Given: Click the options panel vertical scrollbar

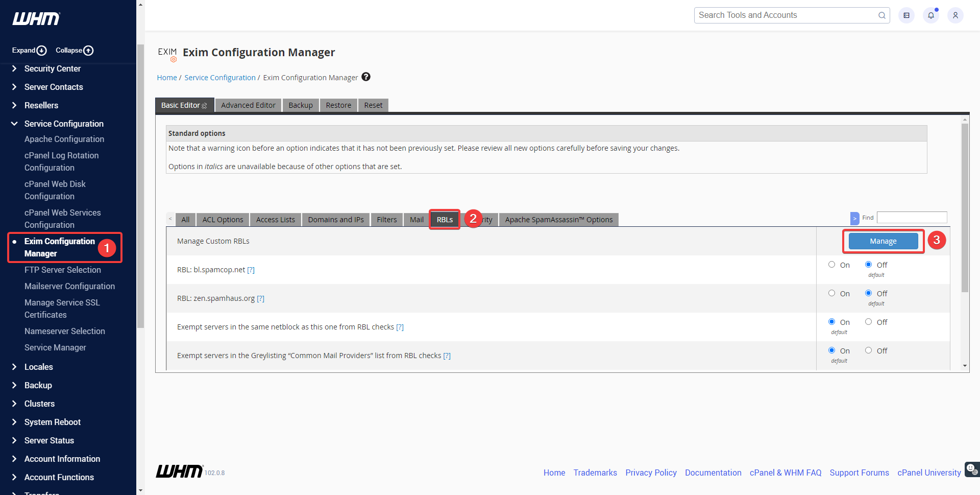Looking at the screenshot, I should click(x=965, y=207).
